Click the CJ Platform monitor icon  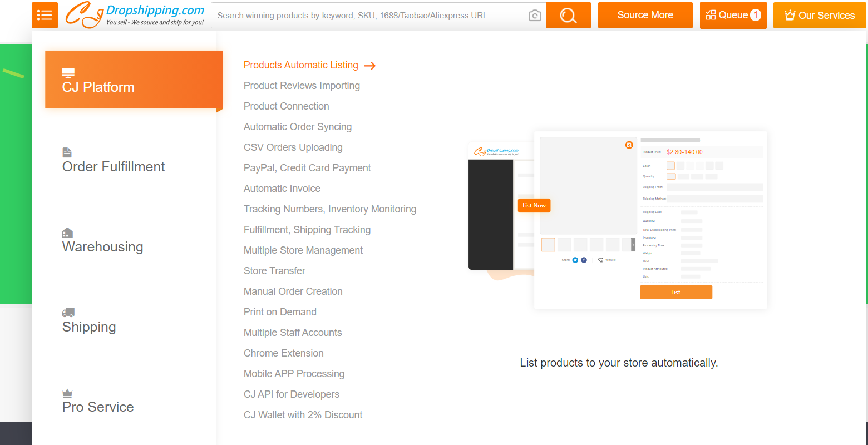[x=68, y=73]
